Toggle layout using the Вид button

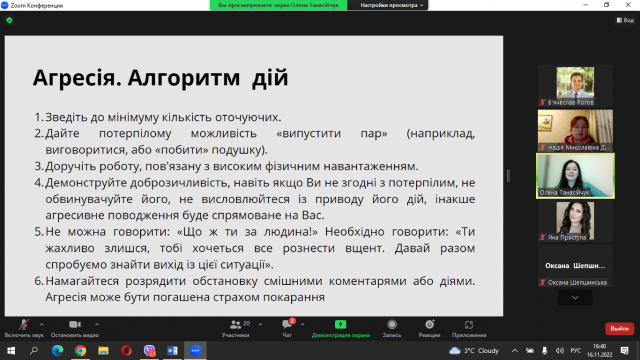625,20
